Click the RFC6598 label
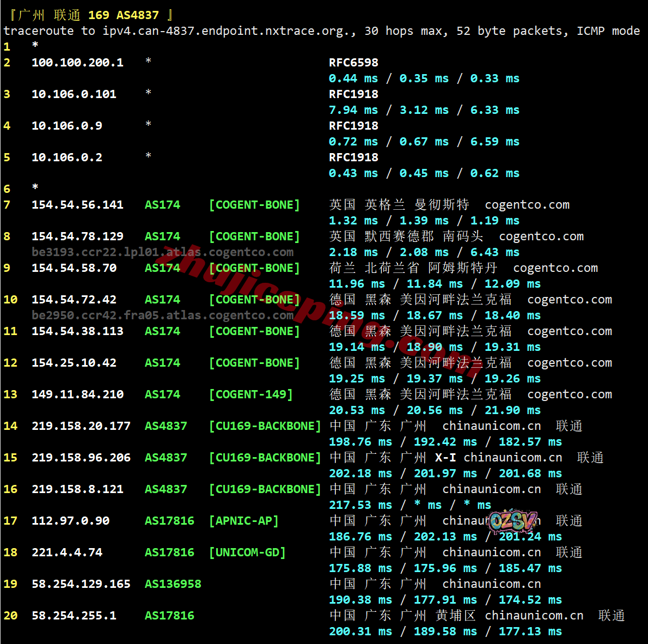This screenshot has height=644, width=648. coord(353,63)
